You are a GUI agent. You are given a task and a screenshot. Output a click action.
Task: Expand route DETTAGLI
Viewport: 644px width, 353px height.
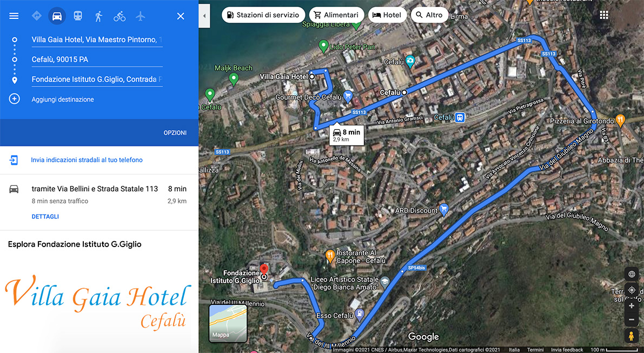click(45, 216)
